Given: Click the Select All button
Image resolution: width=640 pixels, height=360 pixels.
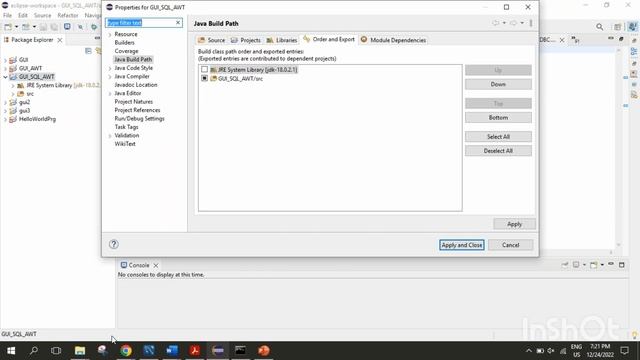Looking at the screenshot, I should [x=498, y=137].
